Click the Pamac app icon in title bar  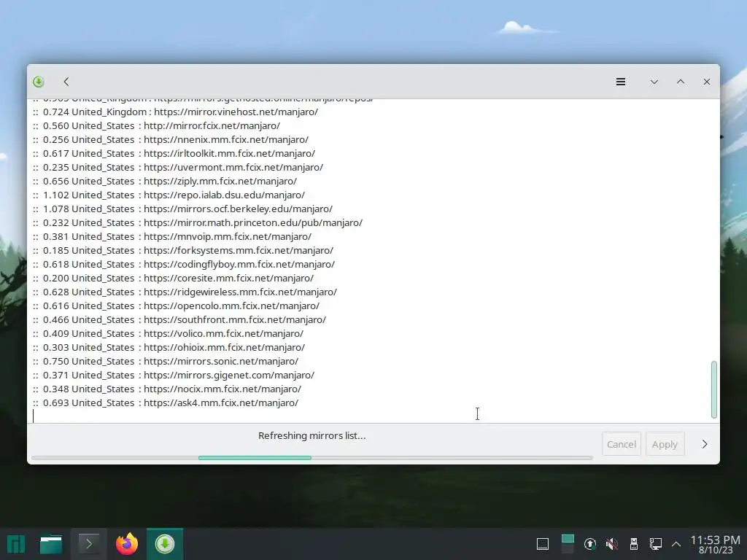39,82
